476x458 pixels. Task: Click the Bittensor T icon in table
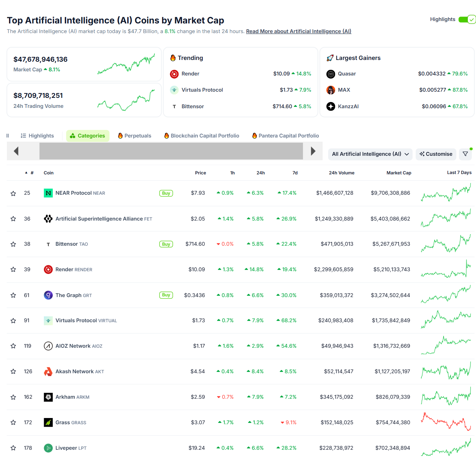(x=48, y=244)
